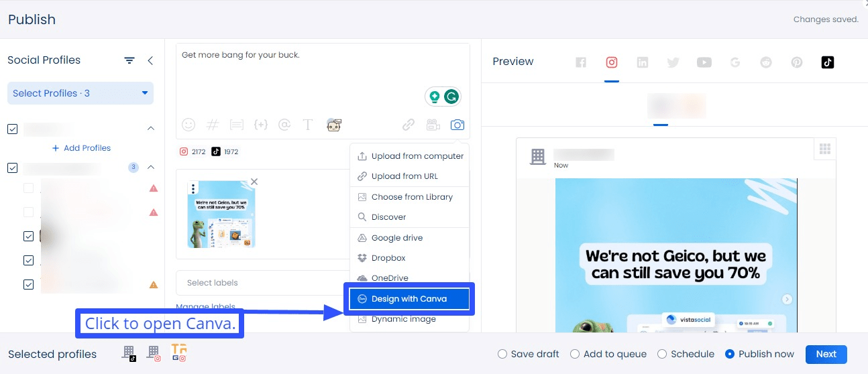Add a link with the chain icon
This screenshot has height=374, width=868.
409,125
